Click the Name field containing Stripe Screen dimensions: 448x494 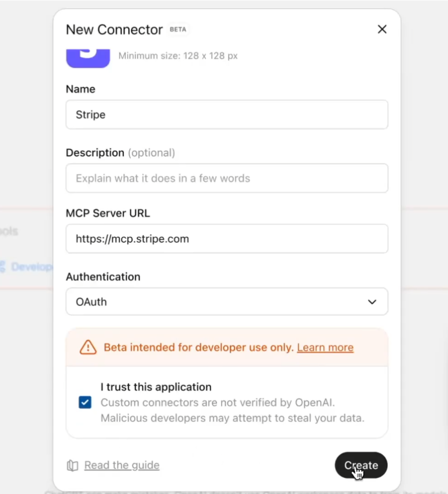[227, 115]
